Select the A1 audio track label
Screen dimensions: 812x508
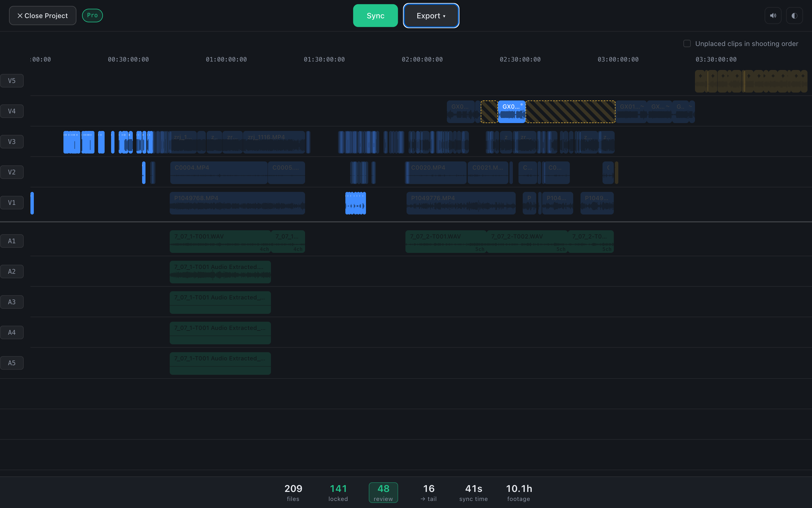click(x=12, y=241)
